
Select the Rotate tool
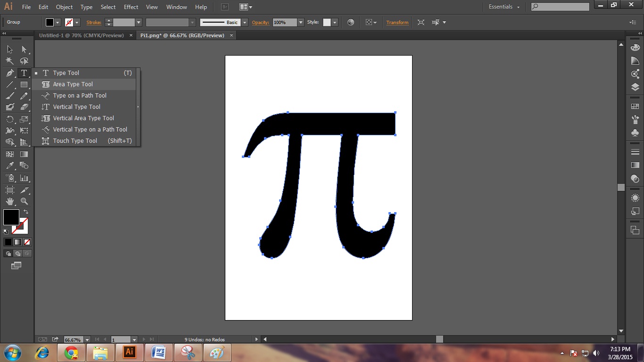tap(10, 119)
